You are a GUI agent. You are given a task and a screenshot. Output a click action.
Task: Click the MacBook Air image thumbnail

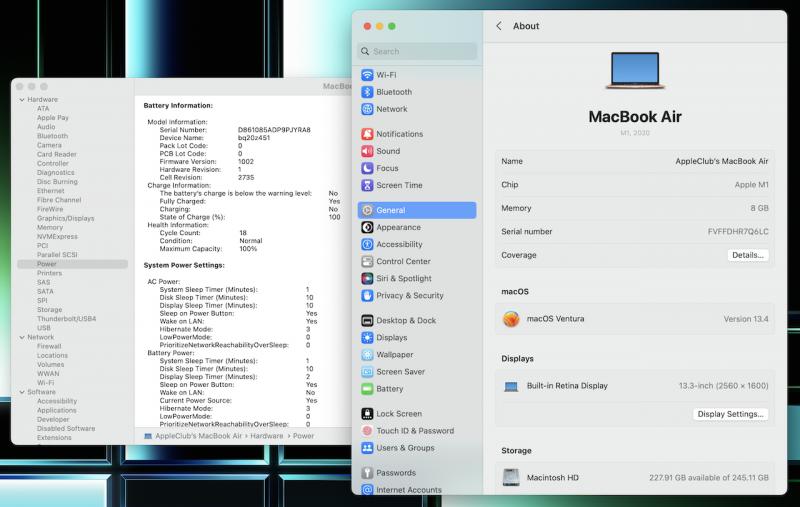coord(635,70)
